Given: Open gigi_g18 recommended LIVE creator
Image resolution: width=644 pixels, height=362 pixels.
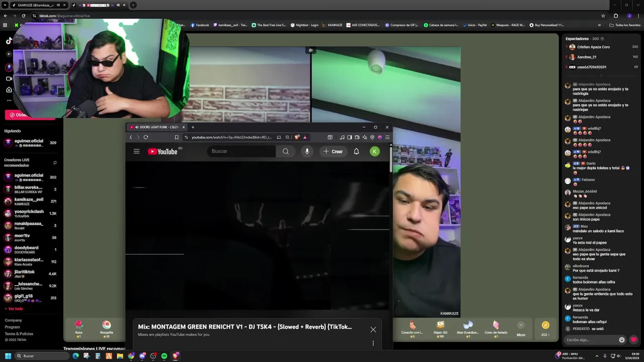Looking at the screenshot, I should (x=30, y=298).
